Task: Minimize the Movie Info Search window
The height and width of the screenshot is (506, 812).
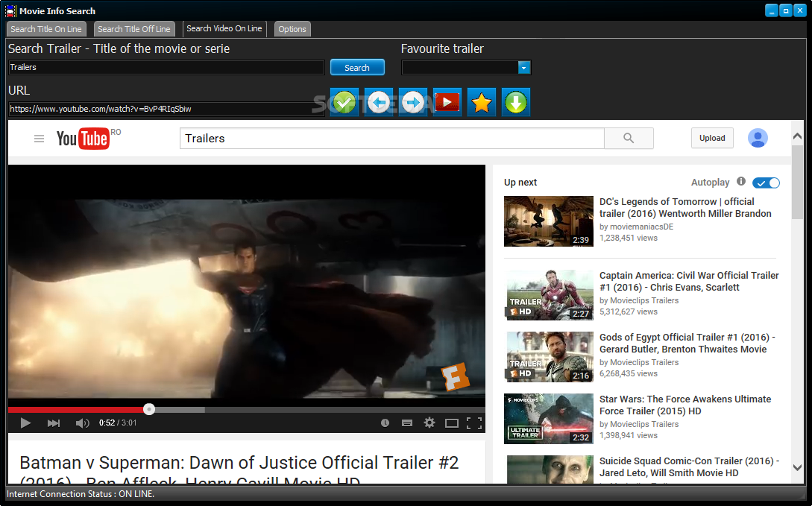Action: point(772,10)
